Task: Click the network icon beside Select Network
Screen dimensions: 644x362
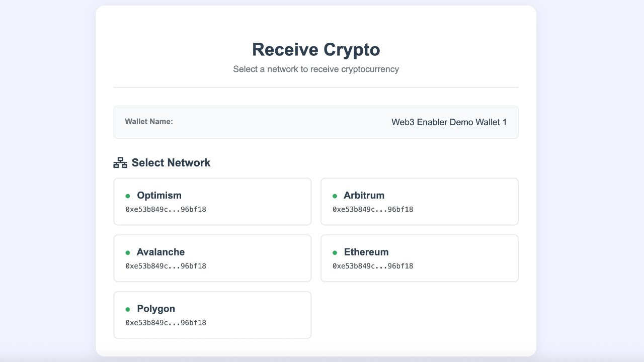Action: [120, 162]
